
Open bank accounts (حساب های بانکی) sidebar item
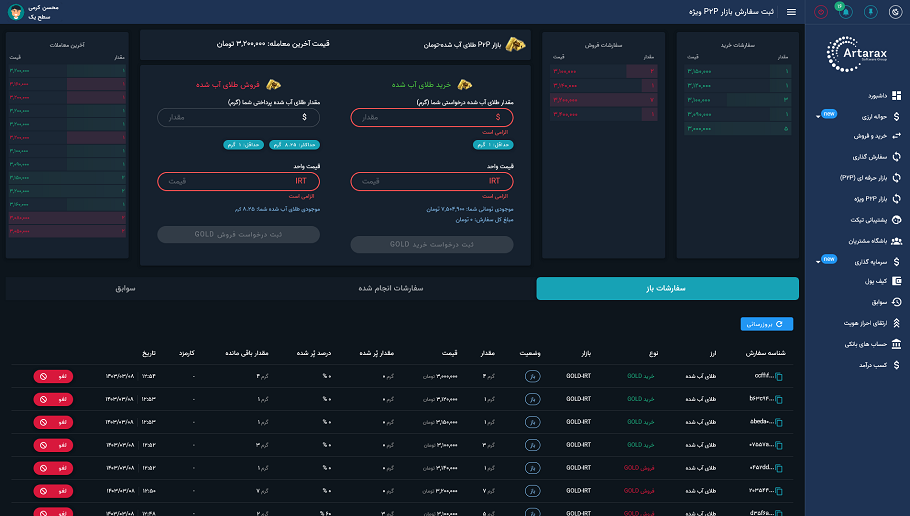pos(873,344)
